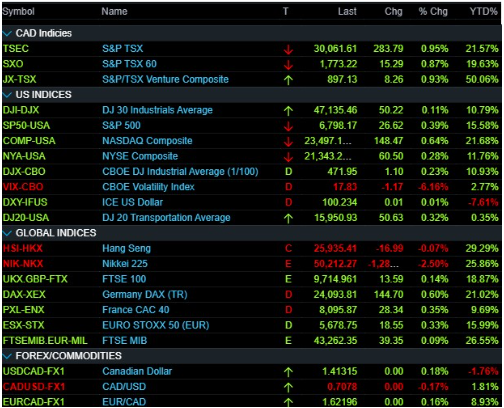Select the DJI-DJX symbol
The height and width of the screenshot is (408, 504).
point(21,110)
